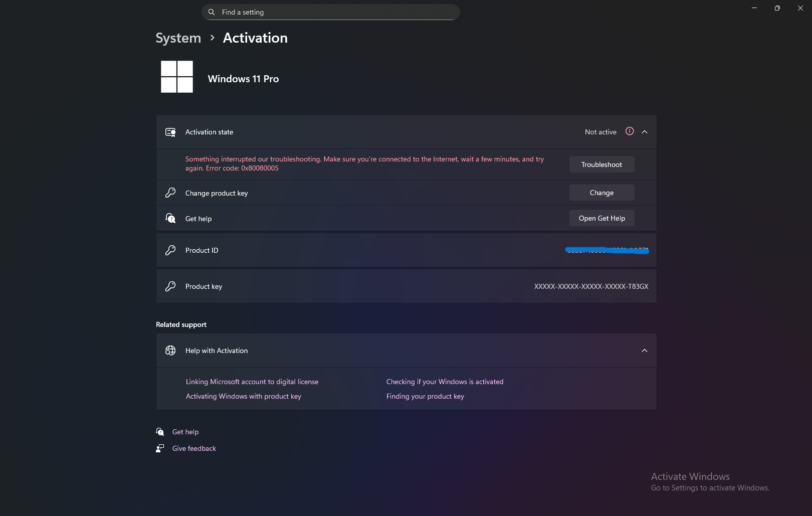Click the Get help headset icon
Screen dimensions: 812x516
(x=170, y=218)
